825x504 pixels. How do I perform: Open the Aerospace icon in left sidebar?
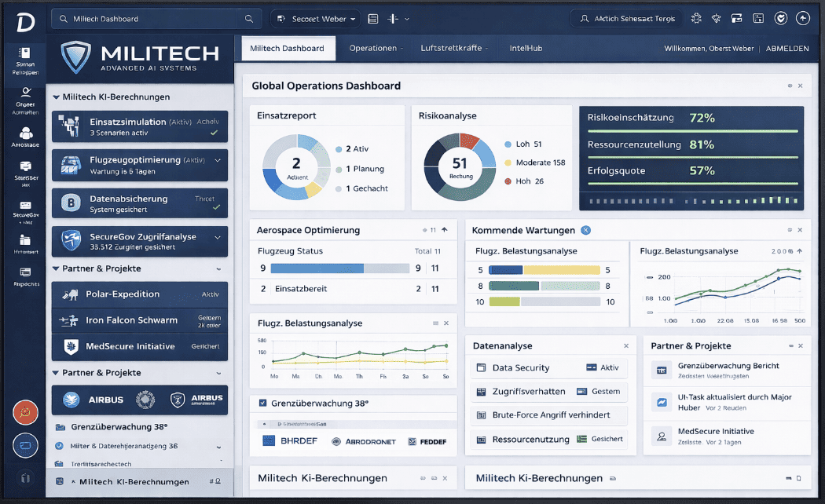(x=26, y=134)
